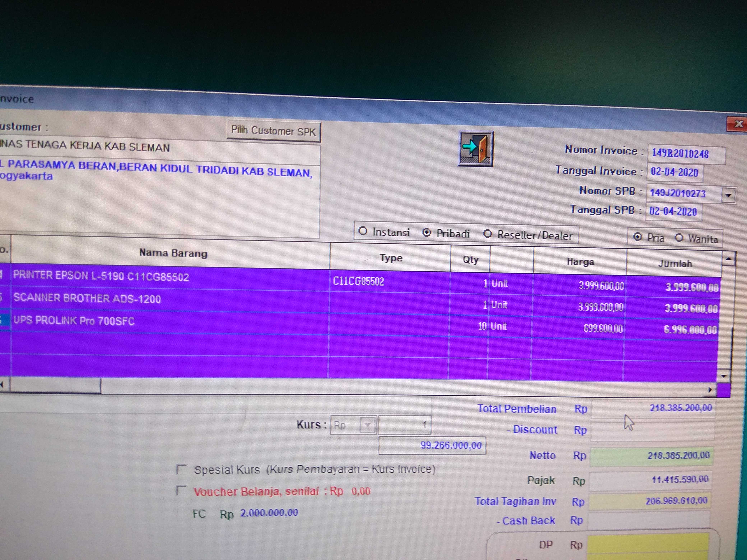Select the Pria gender option
Image resolution: width=747 pixels, height=560 pixels.
637,237
